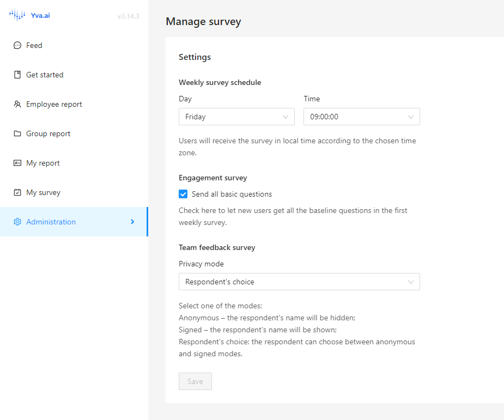Open the Time dropdown showing 09:00:00
This screenshot has width=504, height=420.
[362, 117]
